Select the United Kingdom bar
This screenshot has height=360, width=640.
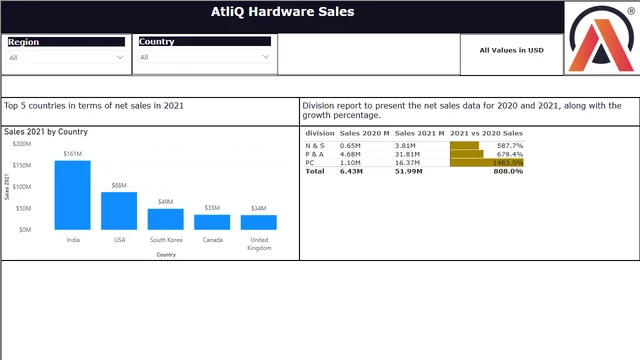point(259,222)
